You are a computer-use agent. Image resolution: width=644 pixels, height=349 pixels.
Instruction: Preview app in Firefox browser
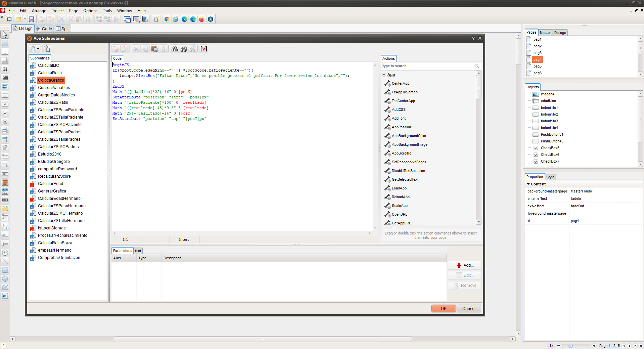pyautogui.click(x=201, y=19)
